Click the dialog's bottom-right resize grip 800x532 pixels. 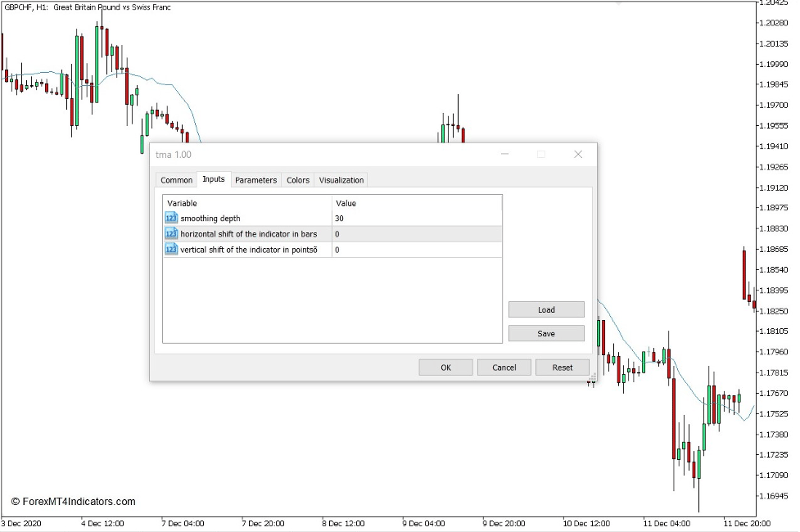point(593,377)
